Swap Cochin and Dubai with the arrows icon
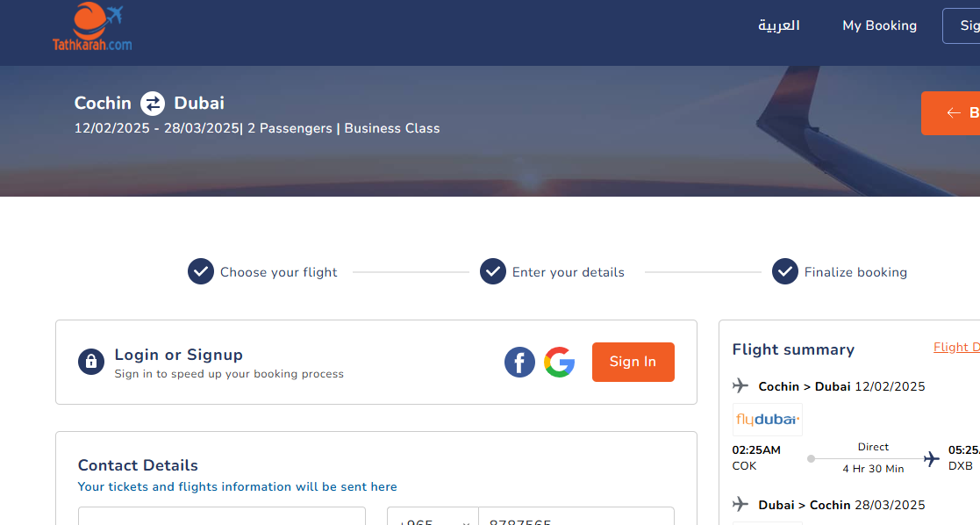The height and width of the screenshot is (525, 980). click(153, 104)
